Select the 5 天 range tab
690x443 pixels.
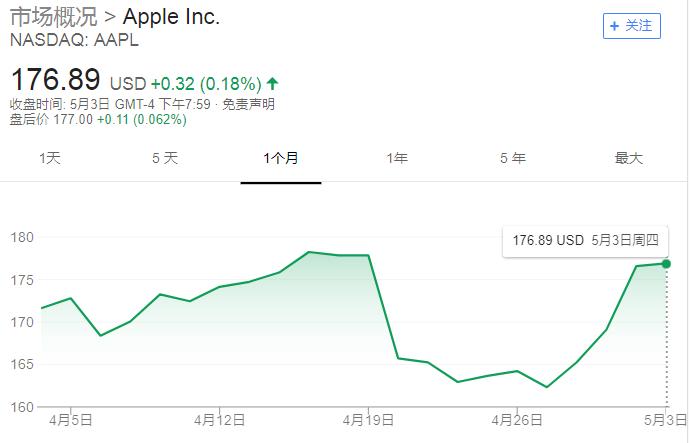[165, 158]
